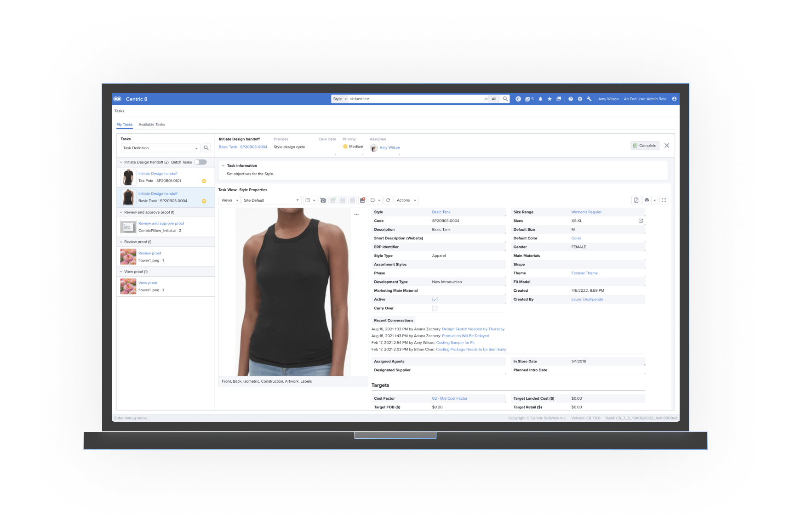Open the Laurel Deshpande link

[x=587, y=300]
